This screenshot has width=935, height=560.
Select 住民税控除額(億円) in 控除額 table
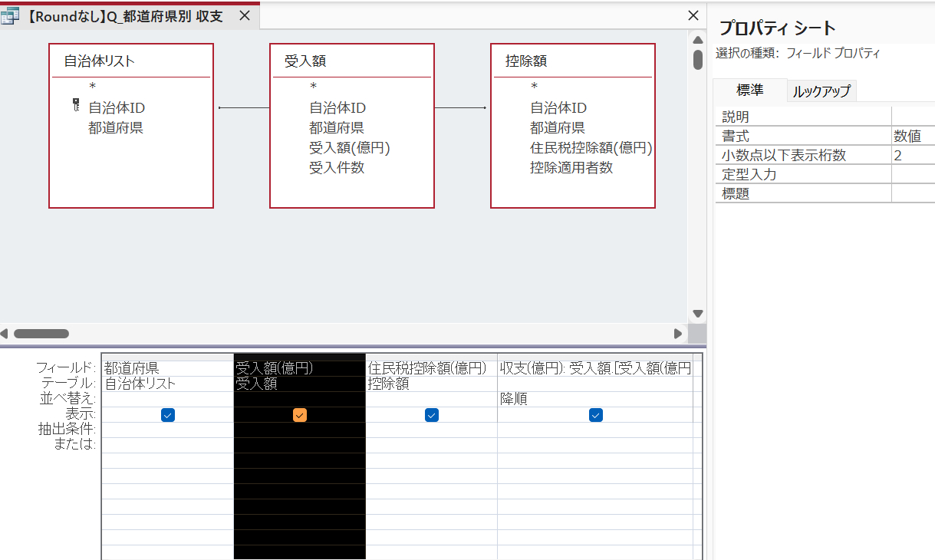click(591, 148)
